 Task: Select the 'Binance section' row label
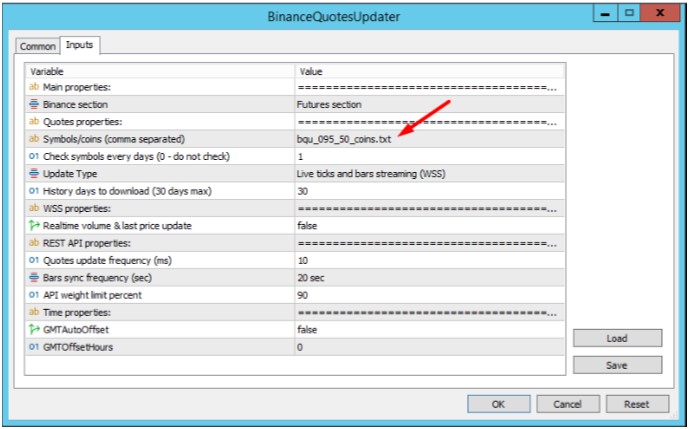[75, 104]
